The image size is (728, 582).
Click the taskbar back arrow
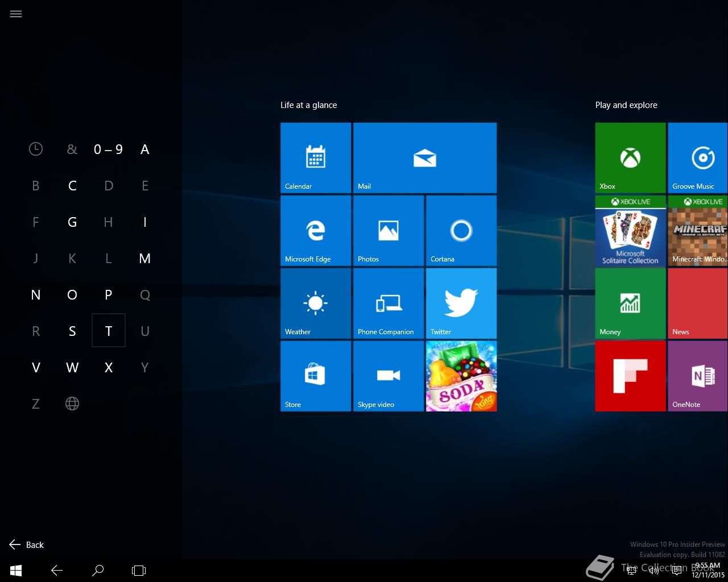tap(57, 570)
